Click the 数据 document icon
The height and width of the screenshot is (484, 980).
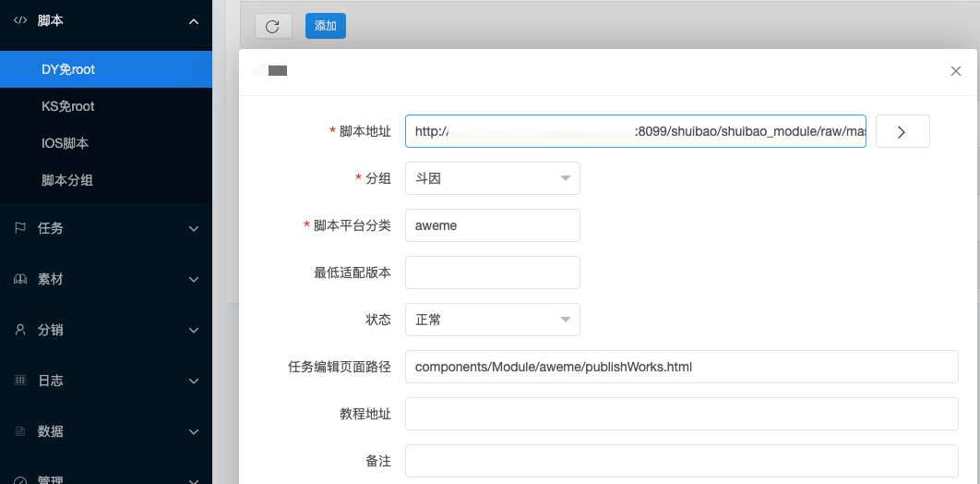[x=20, y=431]
